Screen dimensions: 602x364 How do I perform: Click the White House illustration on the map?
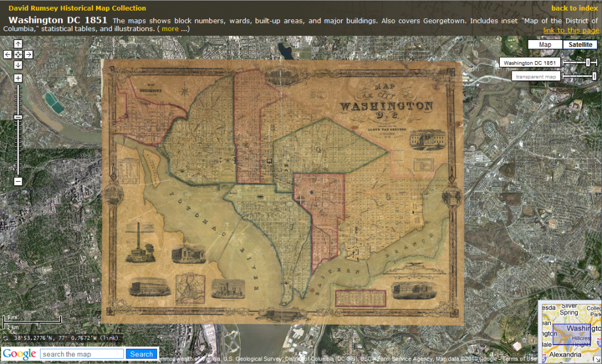(428, 140)
